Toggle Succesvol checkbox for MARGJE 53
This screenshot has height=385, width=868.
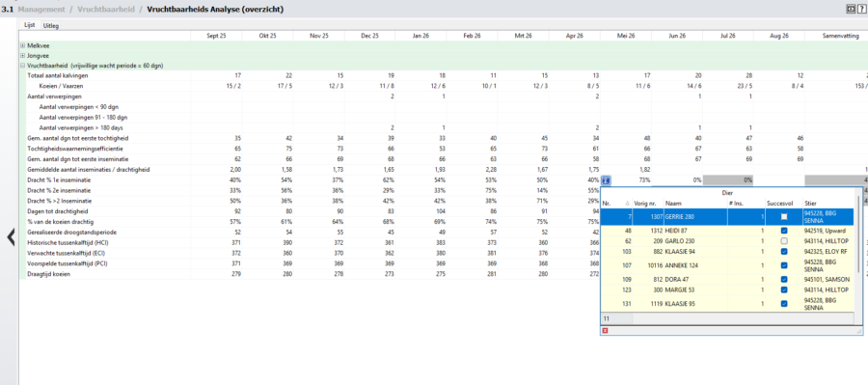pos(784,289)
